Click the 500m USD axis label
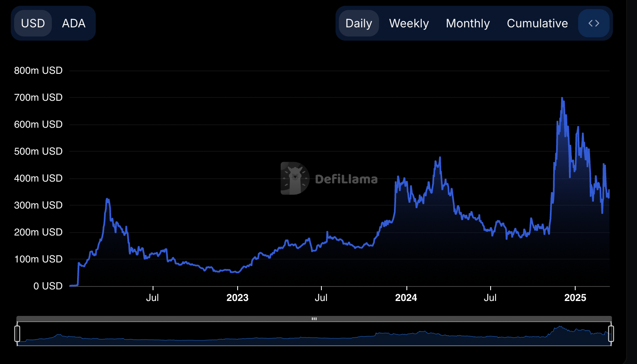The width and height of the screenshot is (637, 364). pos(38,151)
